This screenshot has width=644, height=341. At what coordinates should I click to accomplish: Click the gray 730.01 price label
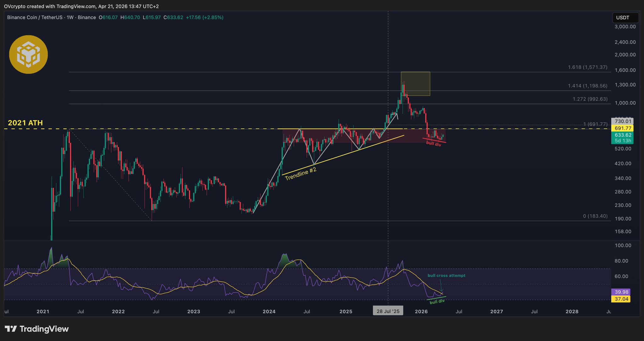pos(622,121)
